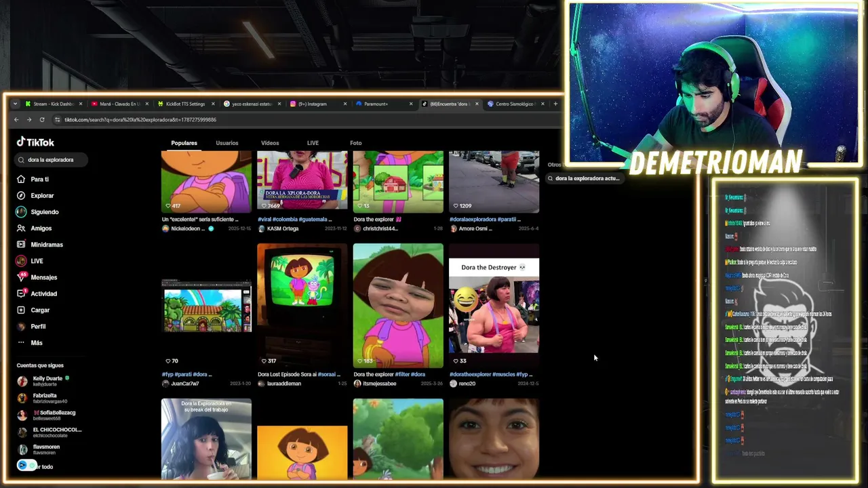868x488 pixels.
Task: Open the JuanCar7w7 author link
Action: pos(185,384)
